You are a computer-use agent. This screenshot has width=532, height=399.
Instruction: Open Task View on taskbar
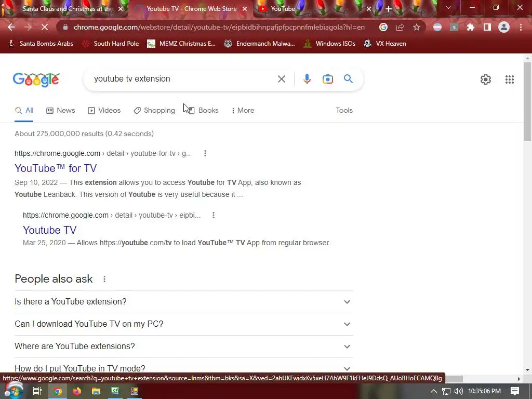pyautogui.click(x=37, y=391)
